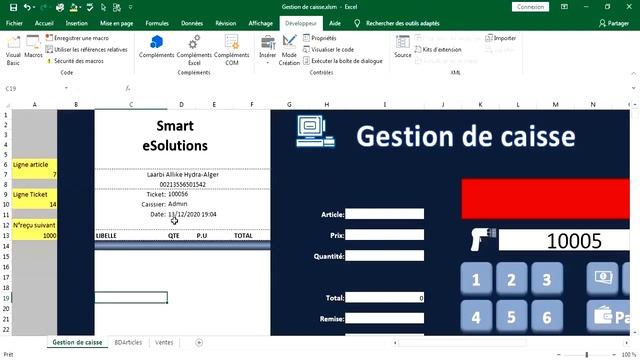This screenshot has height=360, width=640.
Task: Open the XML Source pane
Action: coord(402,47)
